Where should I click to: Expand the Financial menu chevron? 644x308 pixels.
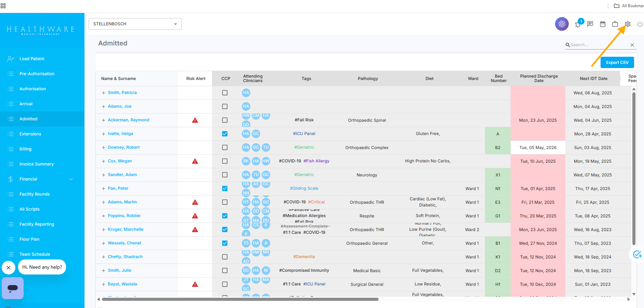tap(71, 179)
